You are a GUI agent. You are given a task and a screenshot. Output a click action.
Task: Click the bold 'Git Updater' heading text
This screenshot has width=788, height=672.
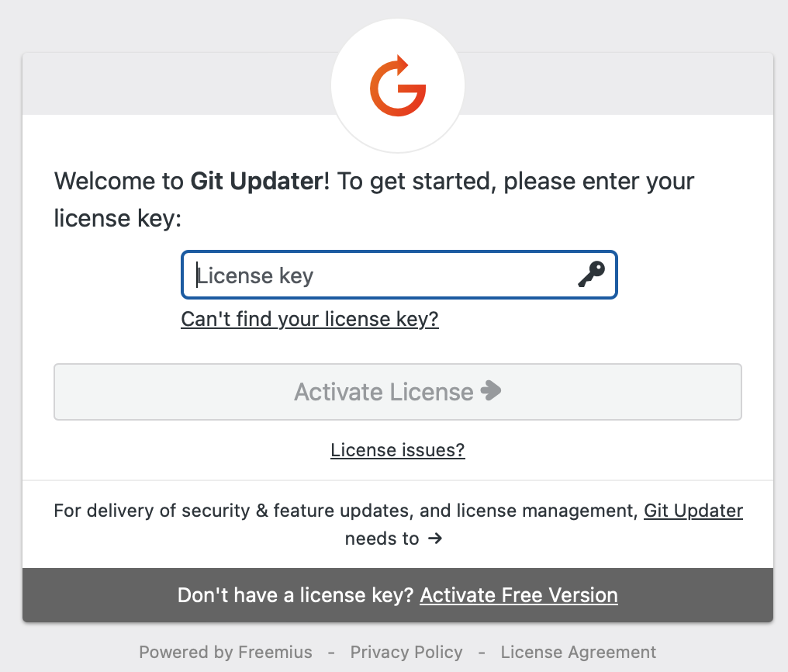257,181
